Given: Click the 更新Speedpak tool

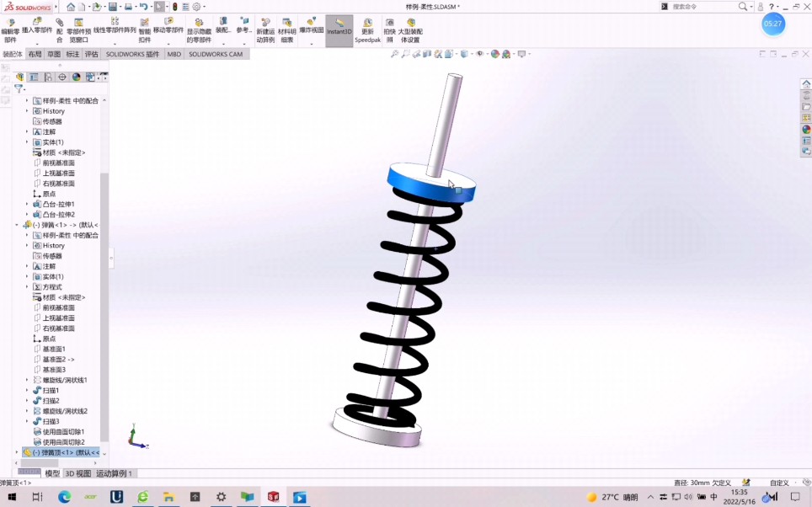Looking at the screenshot, I should [367, 28].
